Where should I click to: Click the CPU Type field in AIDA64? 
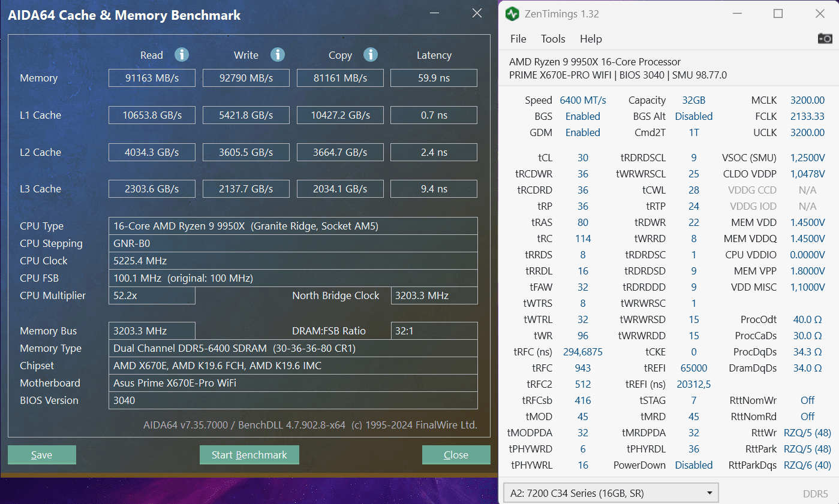coord(293,226)
